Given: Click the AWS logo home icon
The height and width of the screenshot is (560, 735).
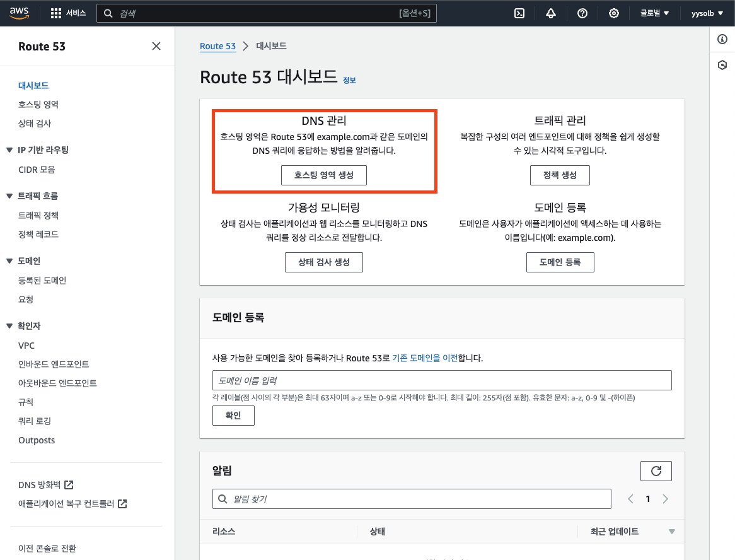Looking at the screenshot, I should [x=19, y=13].
